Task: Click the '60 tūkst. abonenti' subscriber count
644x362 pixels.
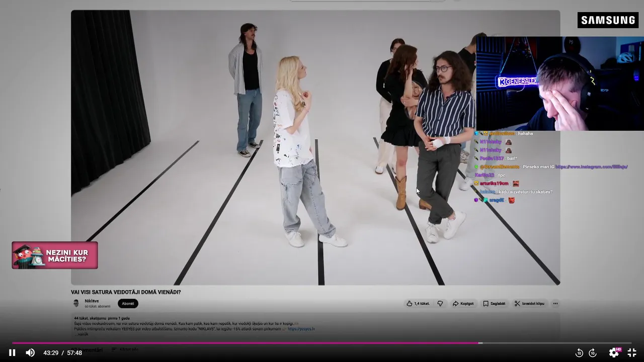Action: click(97, 306)
